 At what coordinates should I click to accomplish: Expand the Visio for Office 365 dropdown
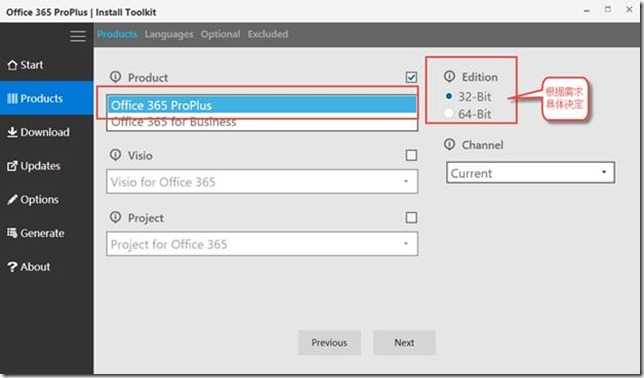pos(262,182)
